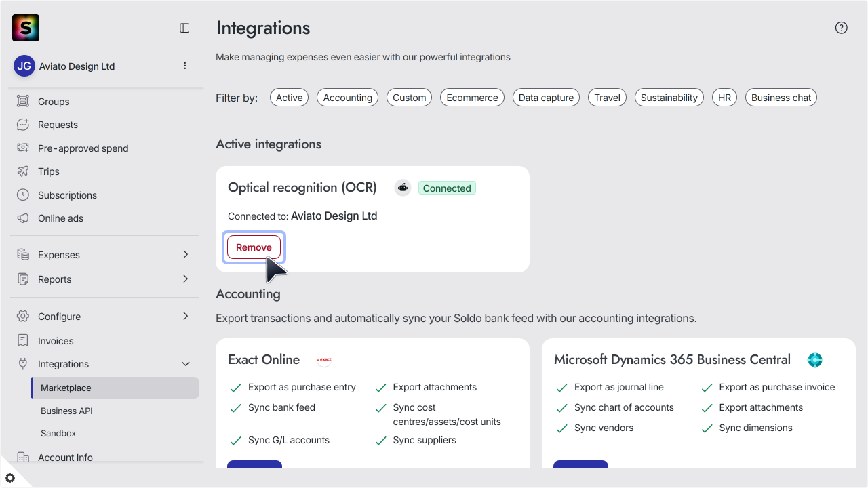Click the Configure gear icon

[23, 317]
